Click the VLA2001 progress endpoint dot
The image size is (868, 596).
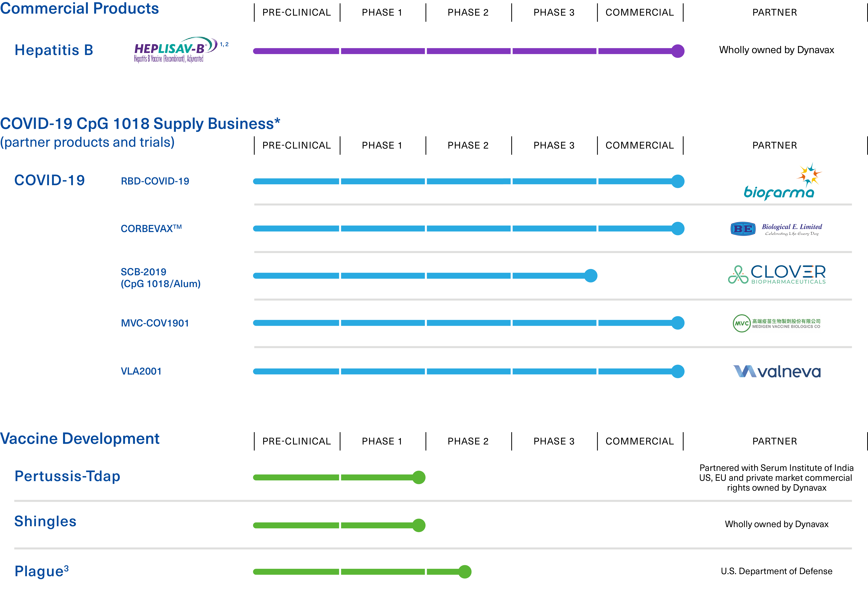pyautogui.click(x=678, y=372)
